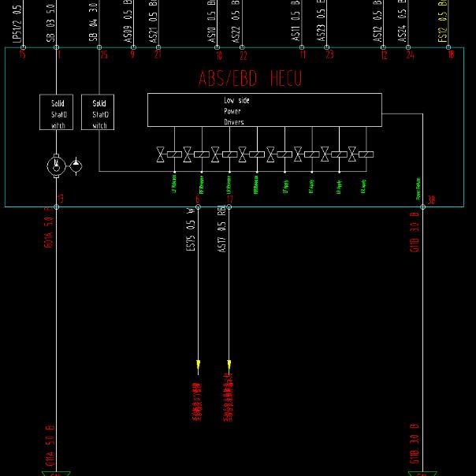Pick the LF Apply solenoid valve symbol
Viewport: 476px width, 476px height.
279,154
